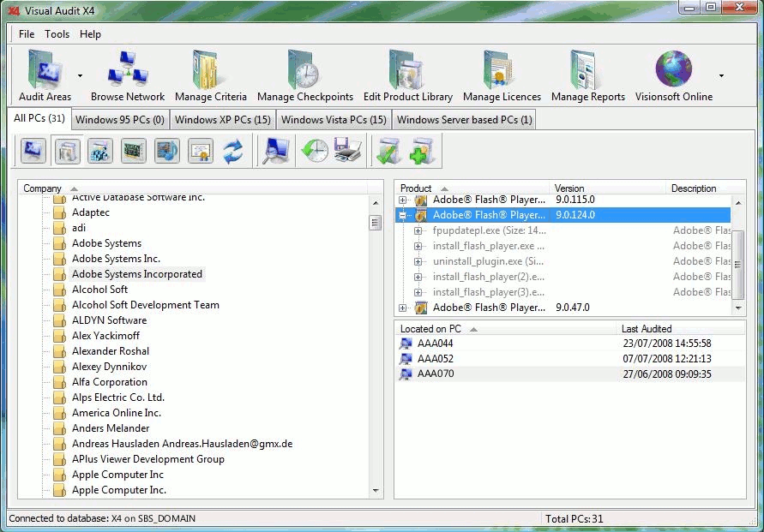This screenshot has height=532, width=764.
Task: Select the Adaptec company folder
Action: [91, 212]
